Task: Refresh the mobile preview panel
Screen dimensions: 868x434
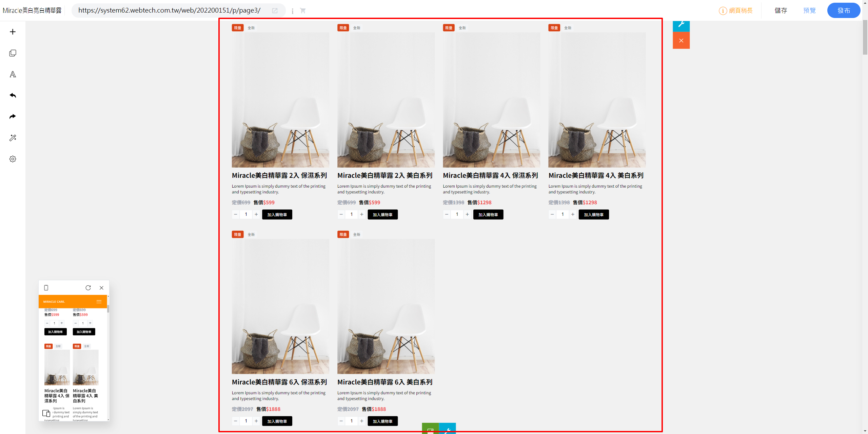Action: (x=88, y=288)
